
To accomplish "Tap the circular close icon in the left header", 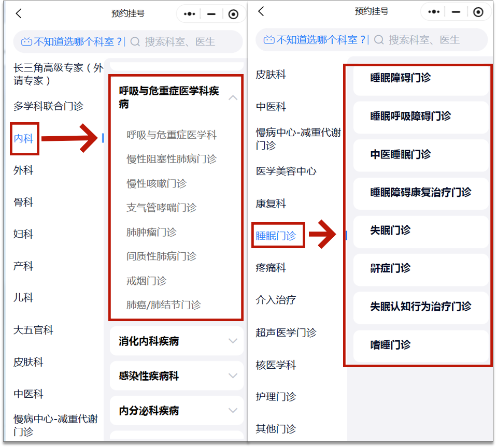I will (x=233, y=14).
